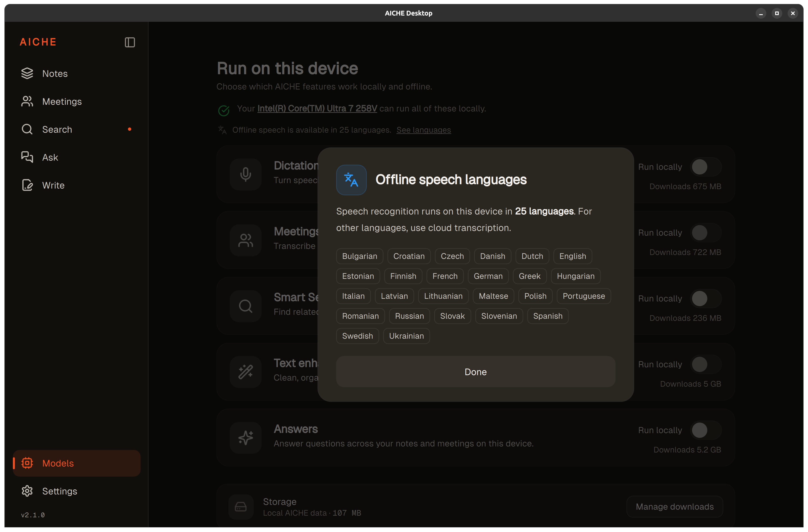Click Done to close the languages dialog
Viewport: 808px width, 532px height.
click(475, 372)
